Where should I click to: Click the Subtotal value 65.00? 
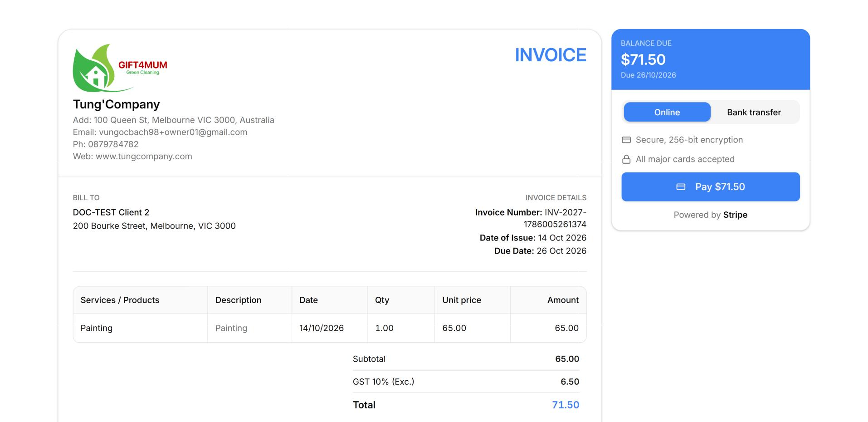(567, 359)
